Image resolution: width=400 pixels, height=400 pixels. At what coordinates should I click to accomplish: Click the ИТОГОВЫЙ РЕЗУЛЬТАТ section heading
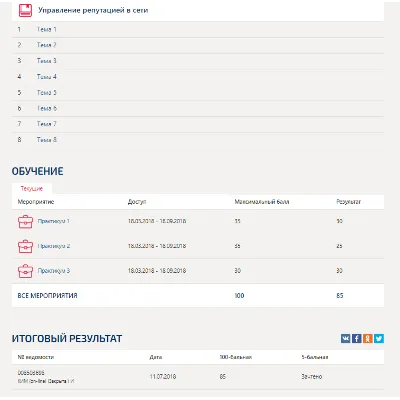pos(67,339)
